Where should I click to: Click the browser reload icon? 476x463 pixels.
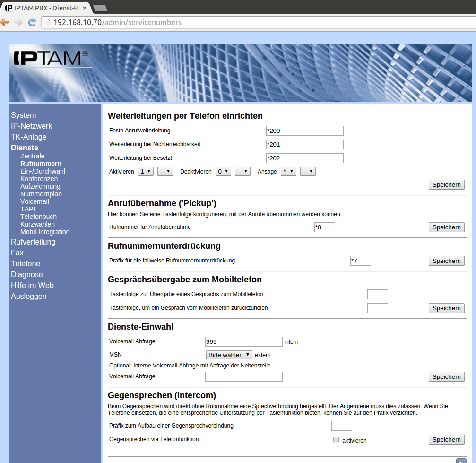coord(32,22)
